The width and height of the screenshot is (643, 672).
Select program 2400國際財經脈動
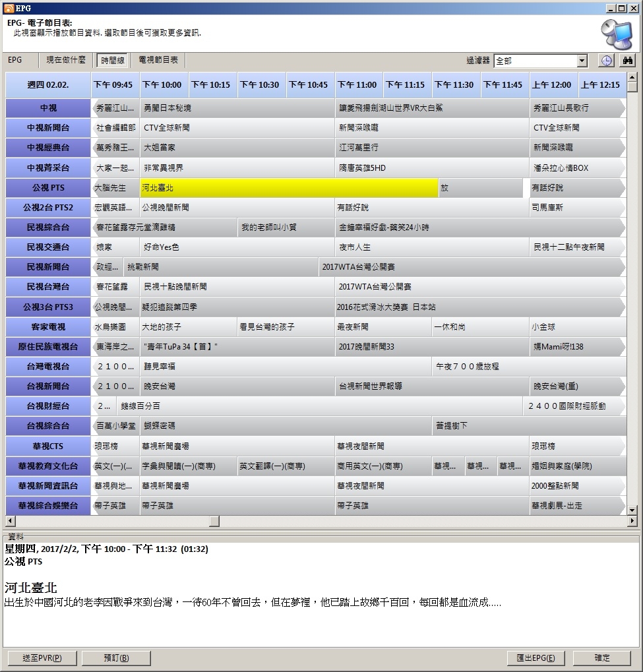point(574,406)
